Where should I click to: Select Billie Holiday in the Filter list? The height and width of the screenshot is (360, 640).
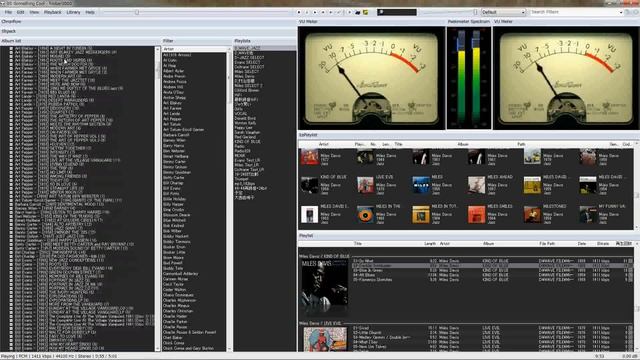point(175,199)
